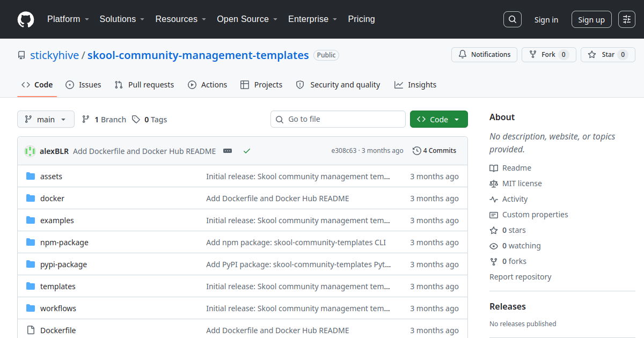Open the Dockerfile file name
Image resolution: width=644 pixels, height=338 pixels.
click(x=58, y=330)
